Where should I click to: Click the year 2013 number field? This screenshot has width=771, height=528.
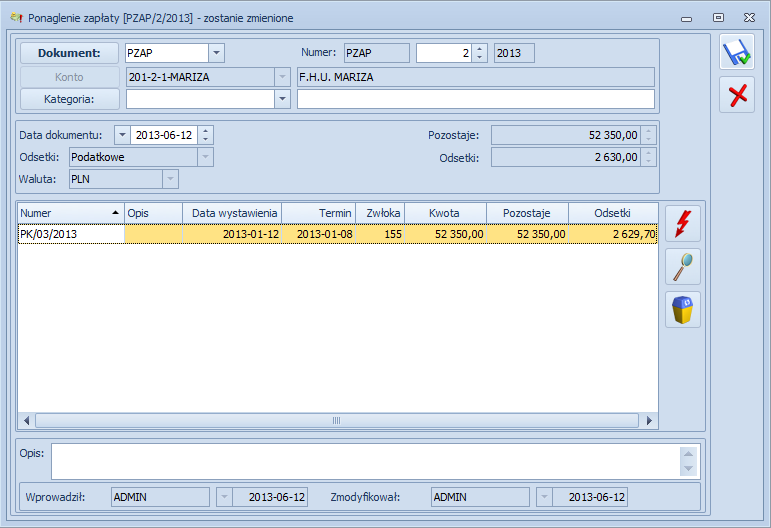click(514, 53)
